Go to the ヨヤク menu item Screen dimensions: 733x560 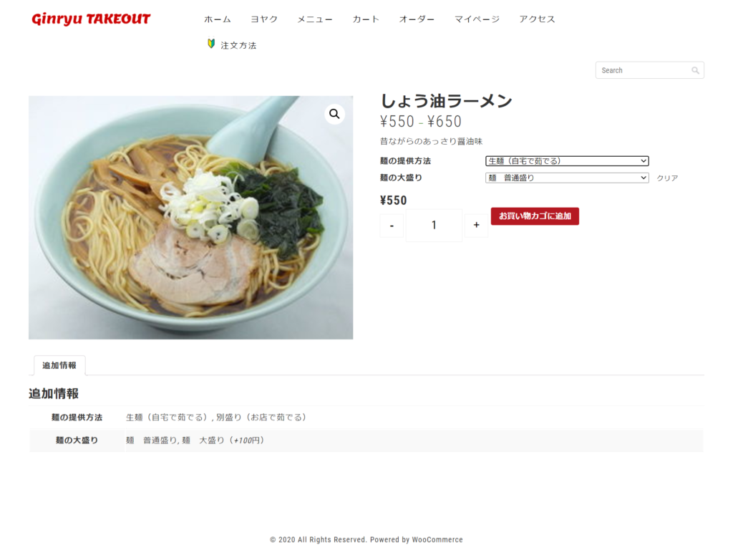[x=264, y=19]
